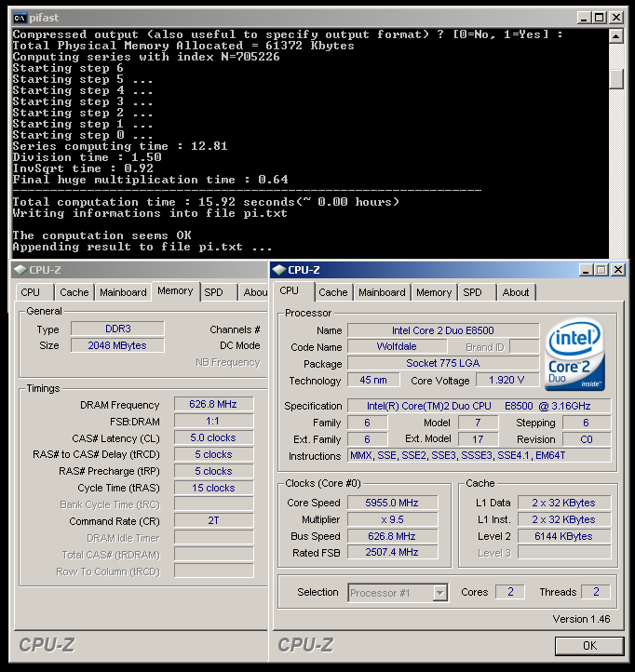
Task: Select Memory tab in background CPU-Z window
Action: click(175, 291)
